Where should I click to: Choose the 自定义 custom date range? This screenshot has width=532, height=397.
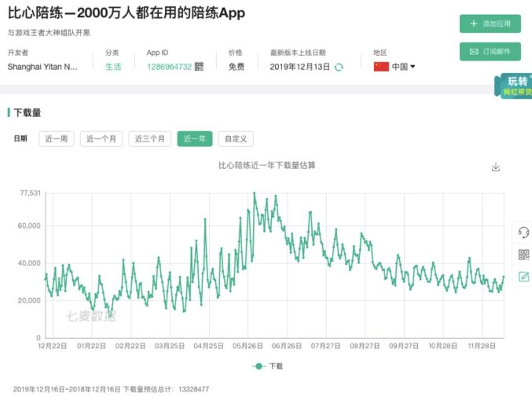(x=236, y=139)
